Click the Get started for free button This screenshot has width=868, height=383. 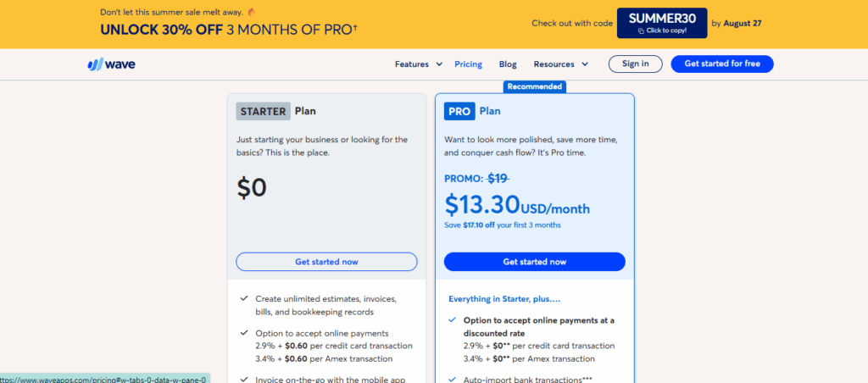pyautogui.click(x=721, y=64)
